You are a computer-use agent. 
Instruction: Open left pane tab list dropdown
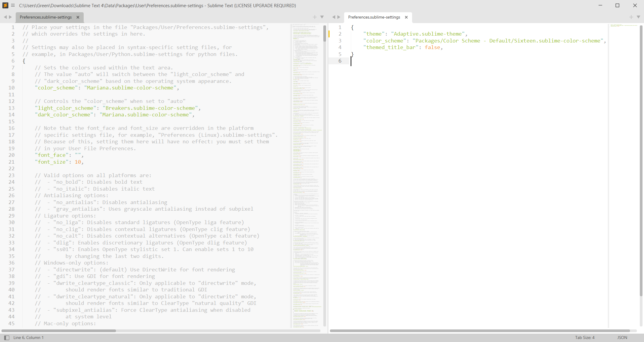pyautogui.click(x=322, y=17)
